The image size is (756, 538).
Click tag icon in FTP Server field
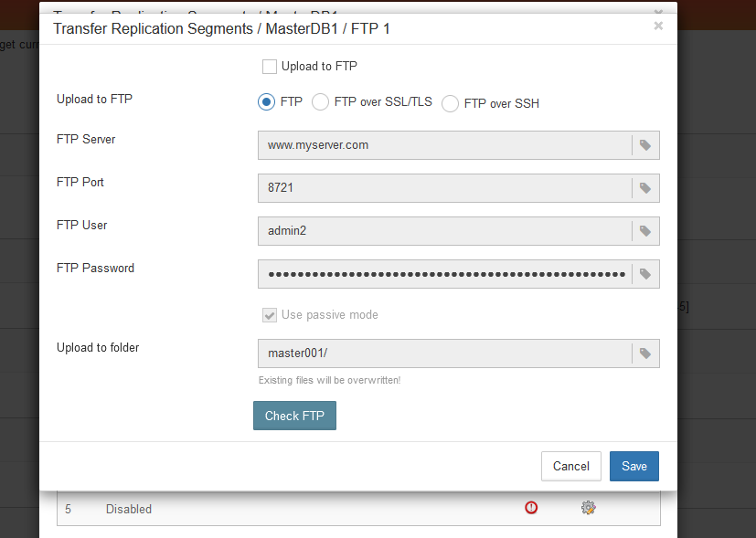(x=645, y=145)
